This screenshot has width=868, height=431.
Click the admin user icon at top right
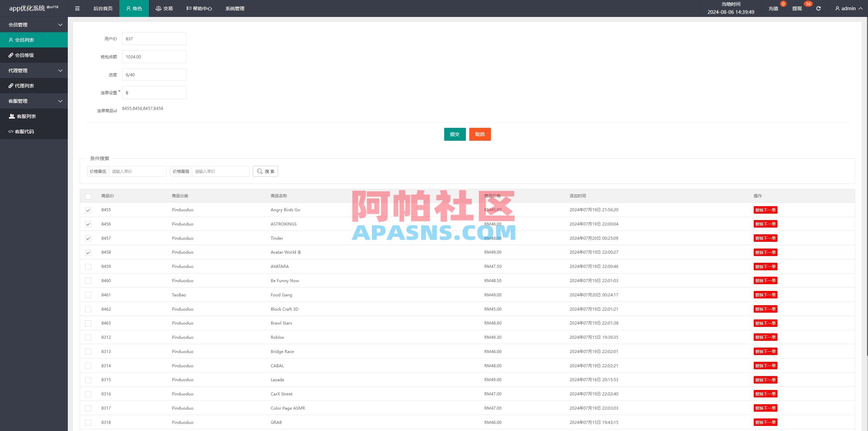[x=837, y=8]
